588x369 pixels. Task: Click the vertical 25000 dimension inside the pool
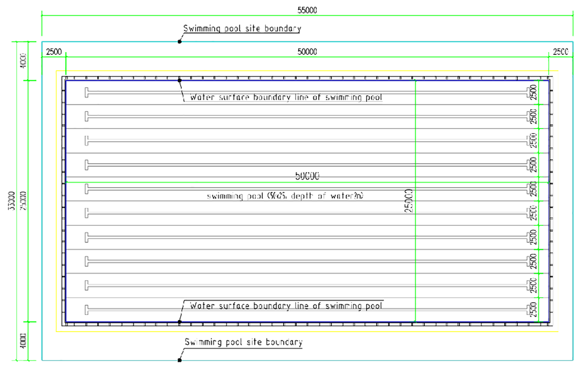[409, 200]
